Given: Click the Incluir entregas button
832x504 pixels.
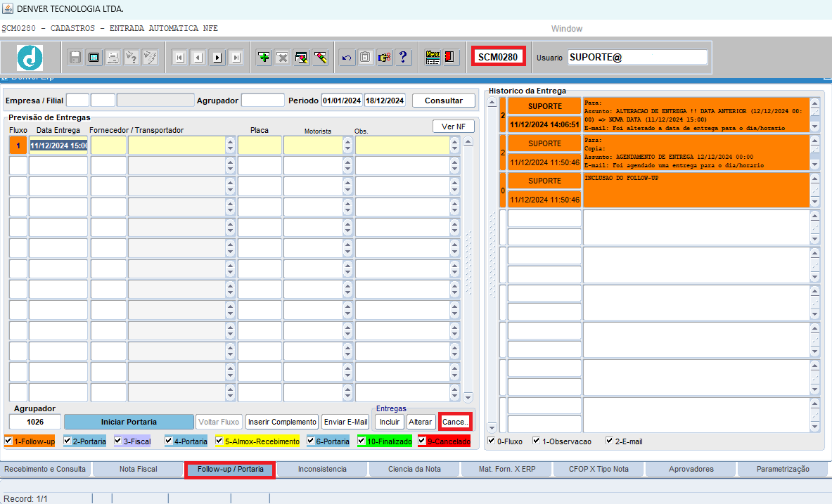Looking at the screenshot, I should pyautogui.click(x=390, y=422).
